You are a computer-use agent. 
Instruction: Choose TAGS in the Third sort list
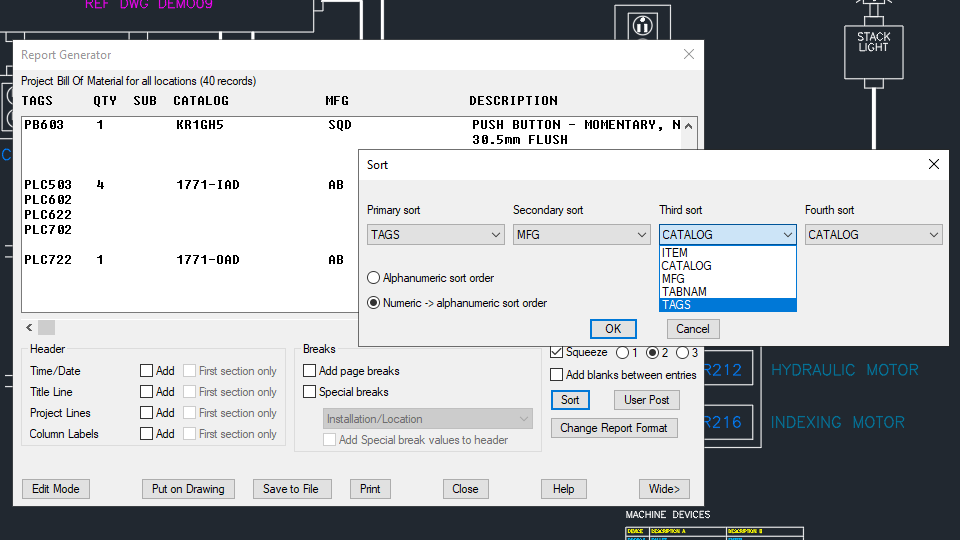pos(727,305)
